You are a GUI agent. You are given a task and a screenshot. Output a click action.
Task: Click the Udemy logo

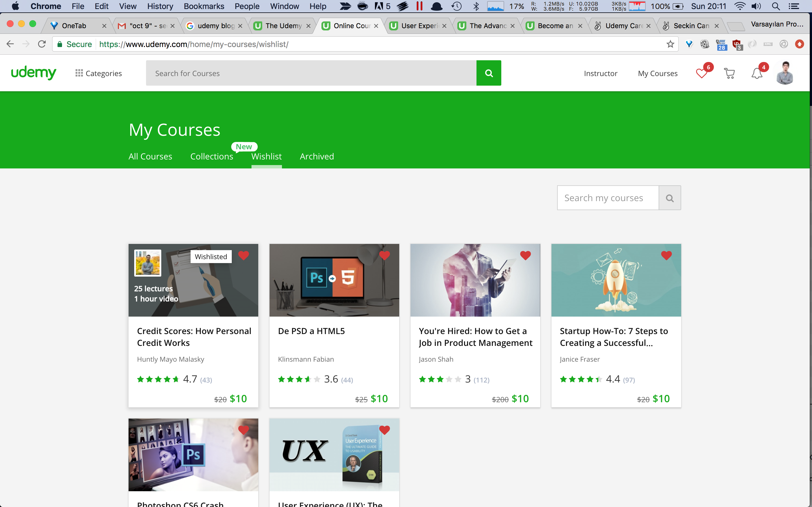tap(34, 73)
